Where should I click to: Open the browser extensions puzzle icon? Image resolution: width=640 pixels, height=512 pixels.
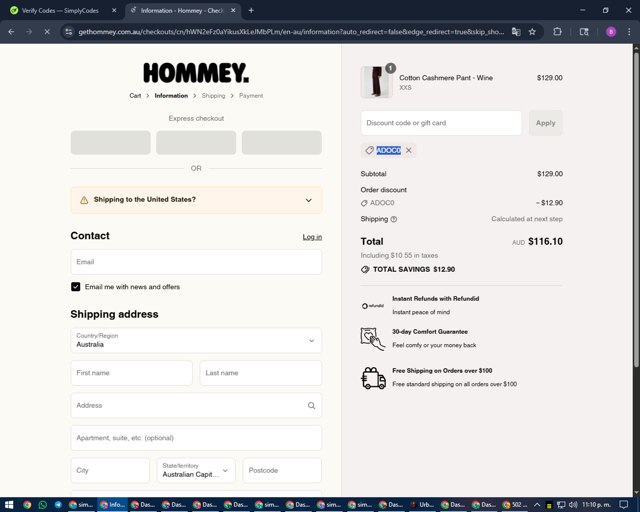pos(557,31)
